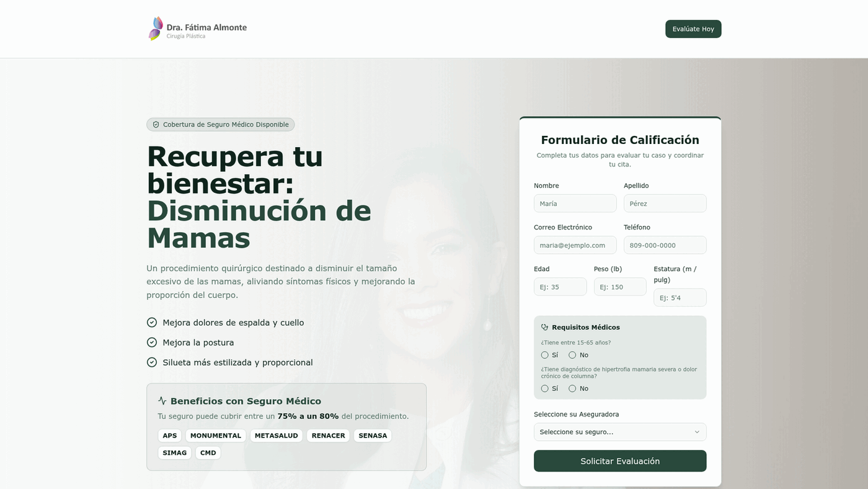
Task: Click the butterfly logo icon
Action: click(x=156, y=29)
